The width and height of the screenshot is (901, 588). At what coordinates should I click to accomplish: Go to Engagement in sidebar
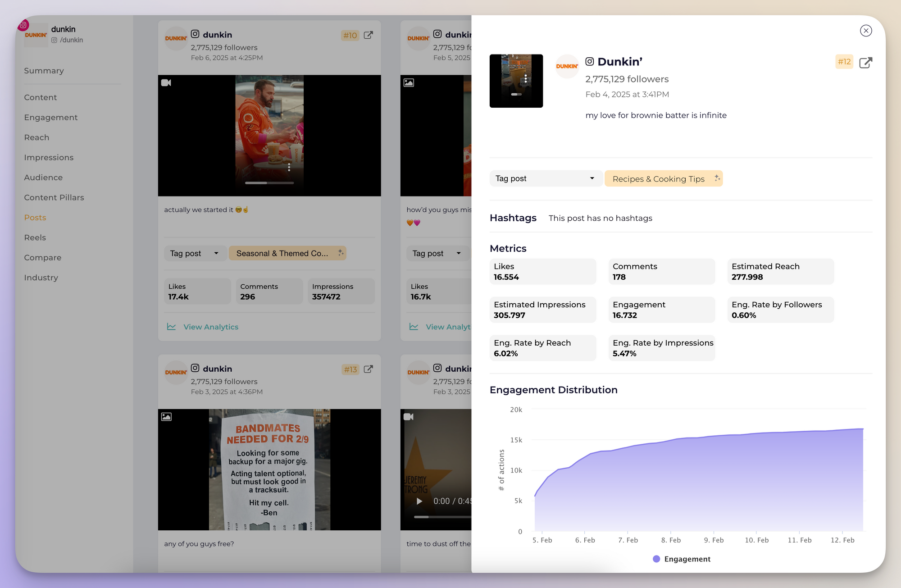(51, 117)
